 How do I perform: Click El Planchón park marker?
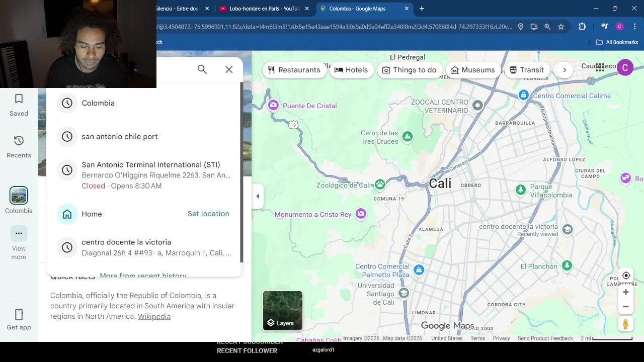coord(567,265)
